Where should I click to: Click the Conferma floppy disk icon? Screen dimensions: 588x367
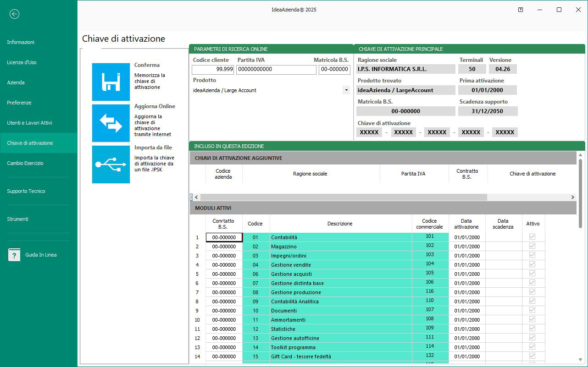[111, 82]
